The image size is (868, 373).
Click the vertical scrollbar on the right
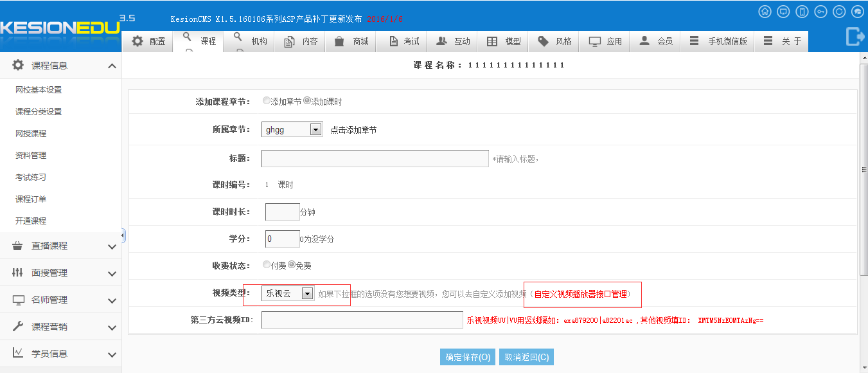click(864, 170)
